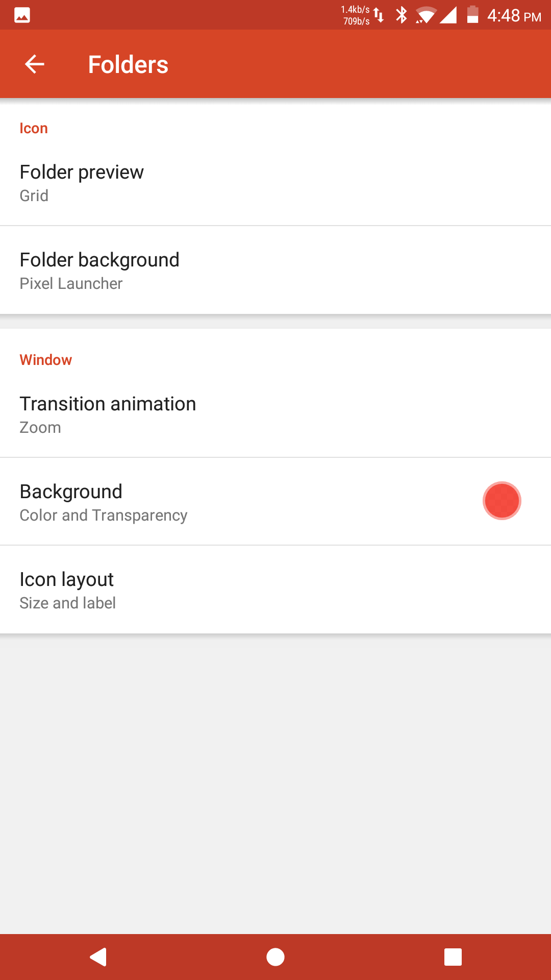Image resolution: width=551 pixels, height=980 pixels.
Task: Open the Folder preview setting
Action: 275,182
